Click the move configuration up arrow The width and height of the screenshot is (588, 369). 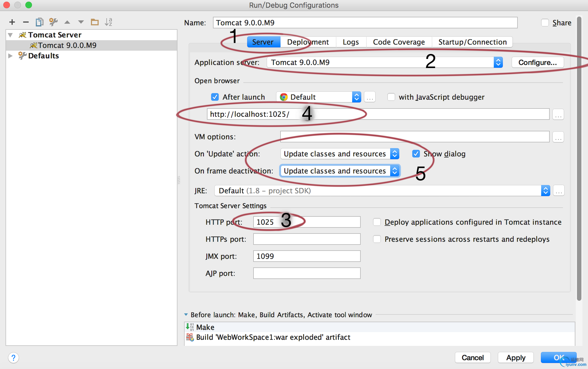point(67,22)
